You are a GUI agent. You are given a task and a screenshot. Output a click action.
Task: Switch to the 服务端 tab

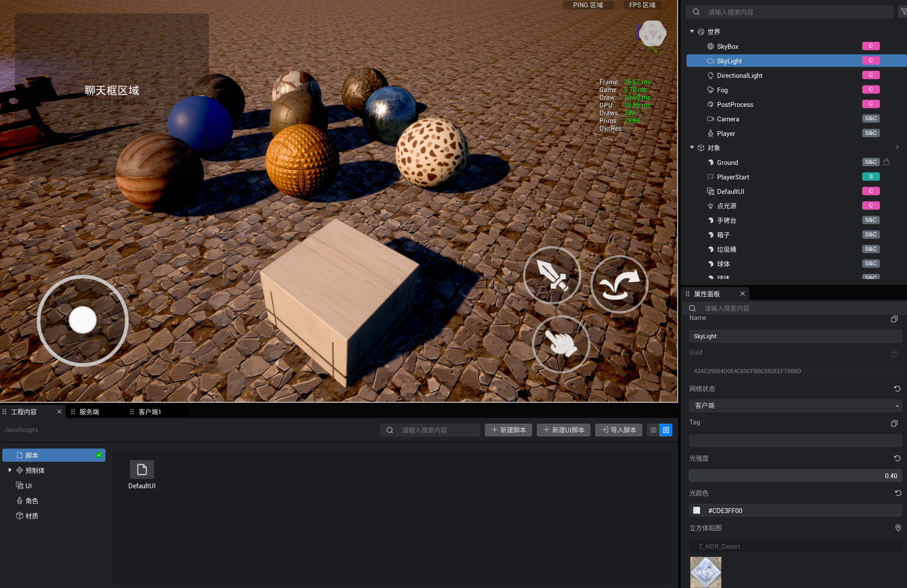(x=89, y=412)
